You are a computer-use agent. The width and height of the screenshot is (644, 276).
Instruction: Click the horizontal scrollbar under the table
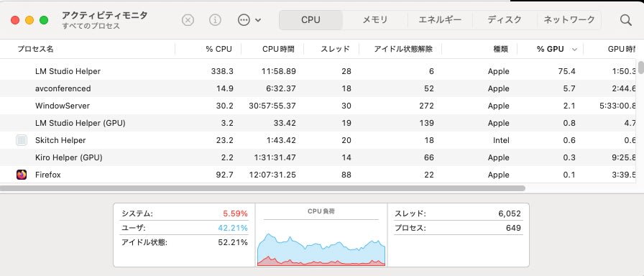(262, 188)
